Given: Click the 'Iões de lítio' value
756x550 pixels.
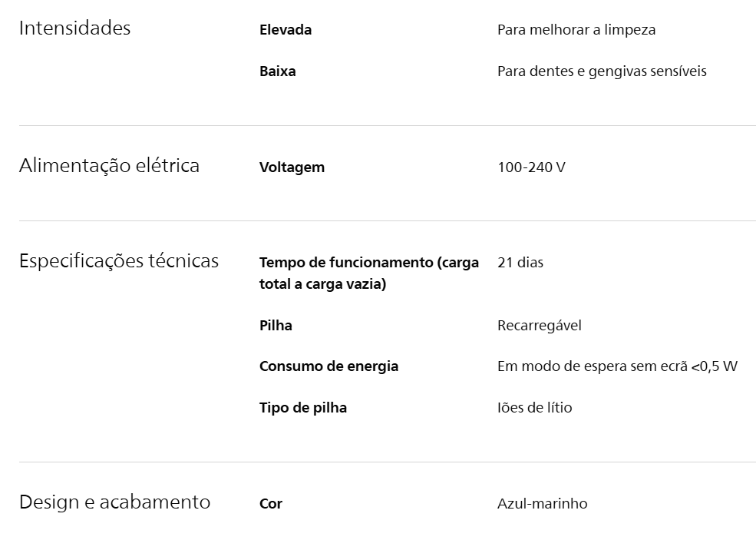Looking at the screenshot, I should click(x=534, y=408).
